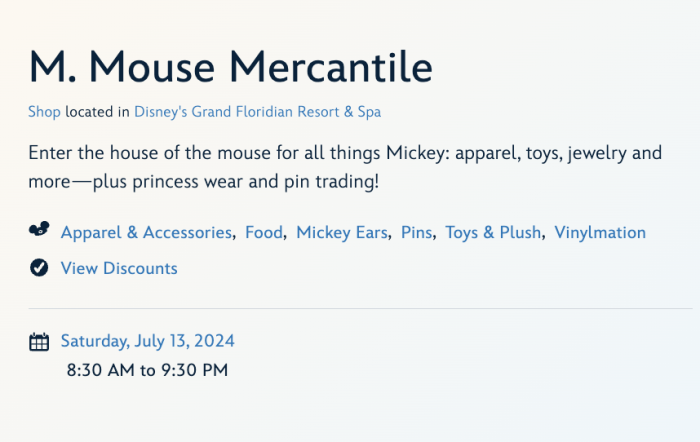Click the horizontal divider above the date
Viewport: 700px width, 442px height.
[360, 309]
